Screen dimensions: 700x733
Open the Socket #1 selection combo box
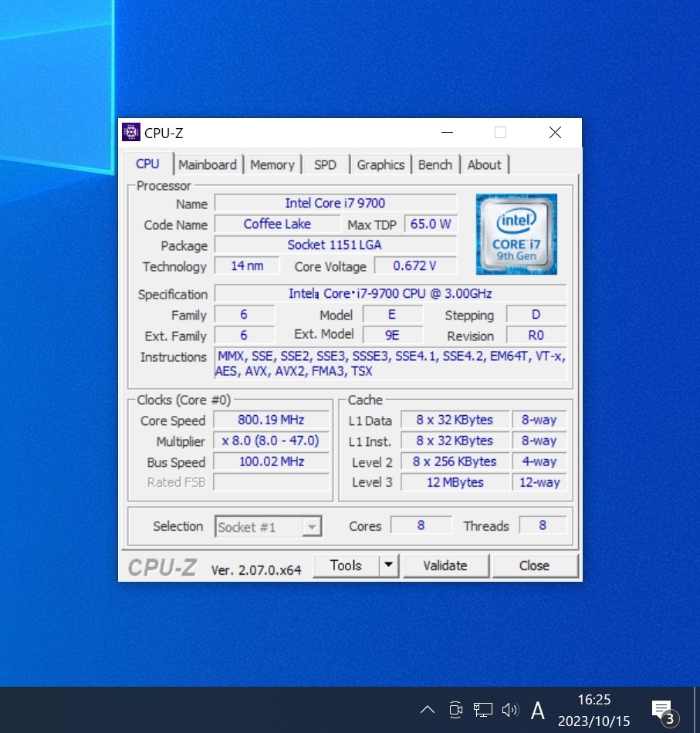click(269, 527)
